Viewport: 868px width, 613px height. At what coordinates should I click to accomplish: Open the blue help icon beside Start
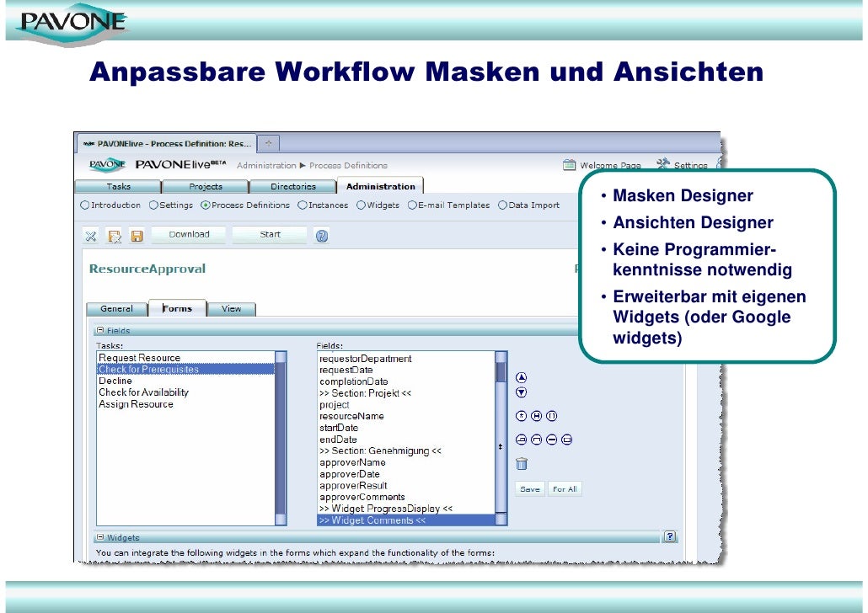[322, 237]
